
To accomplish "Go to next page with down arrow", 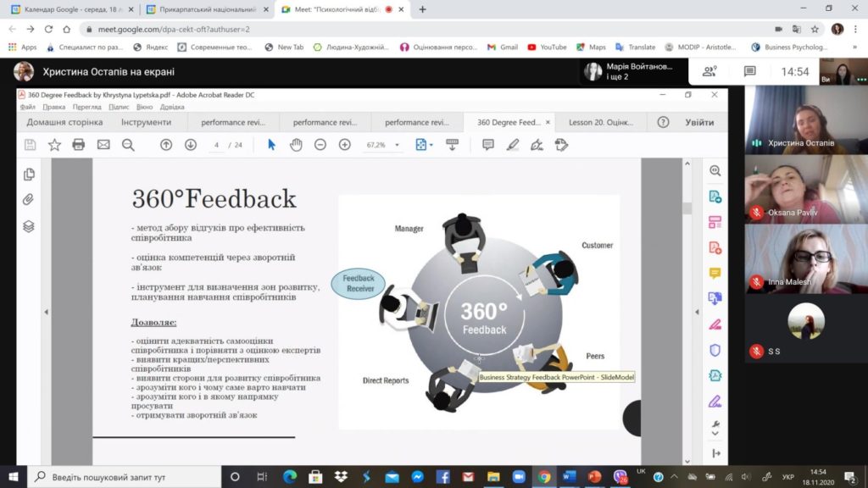I will click(191, 145).
